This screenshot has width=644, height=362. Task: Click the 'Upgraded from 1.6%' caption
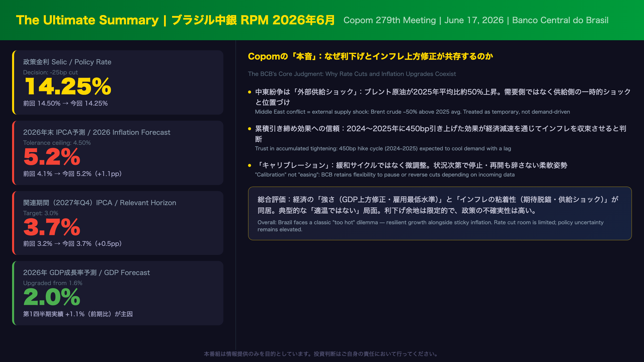coord(53,283)
